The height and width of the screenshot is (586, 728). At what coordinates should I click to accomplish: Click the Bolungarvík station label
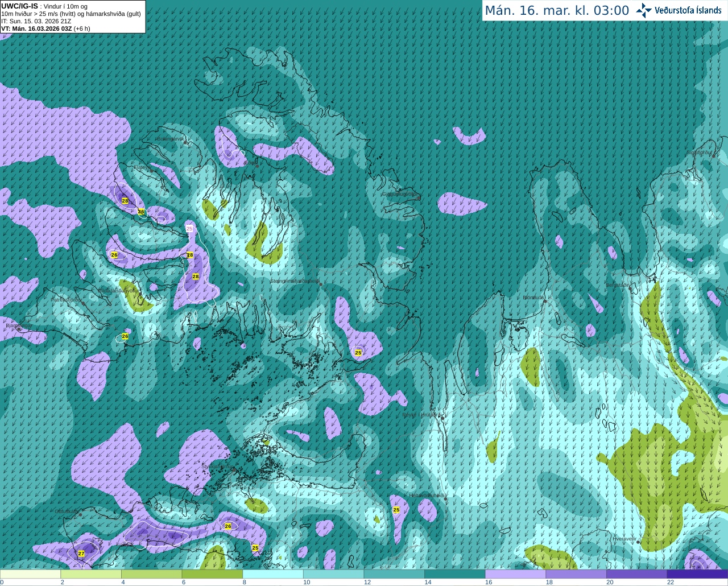[170, 139]
